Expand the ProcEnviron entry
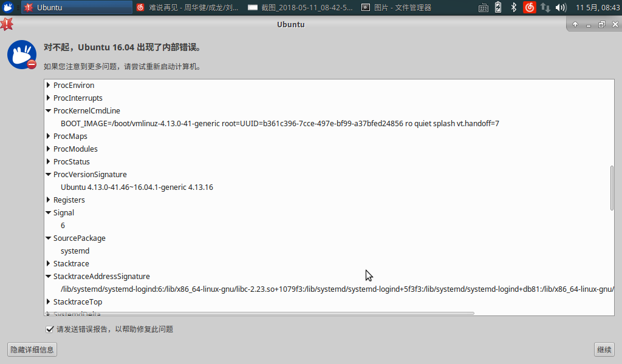The image size is (622, 364). tap(49, 85)
